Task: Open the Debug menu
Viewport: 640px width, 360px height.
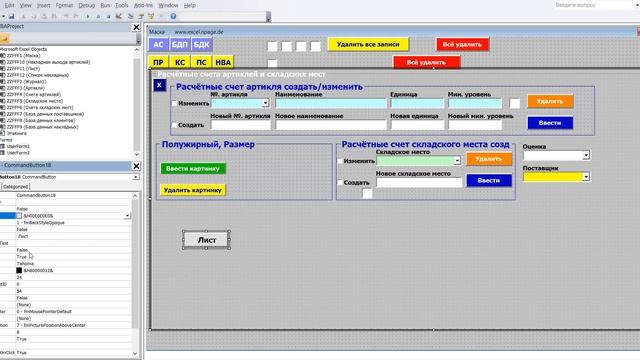Action: point(87,5)
